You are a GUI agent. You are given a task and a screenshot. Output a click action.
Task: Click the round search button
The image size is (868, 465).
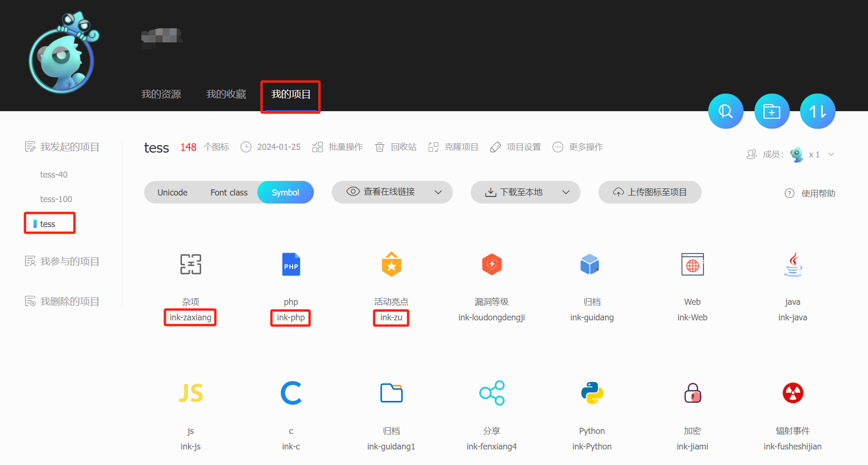coord(725,112)
